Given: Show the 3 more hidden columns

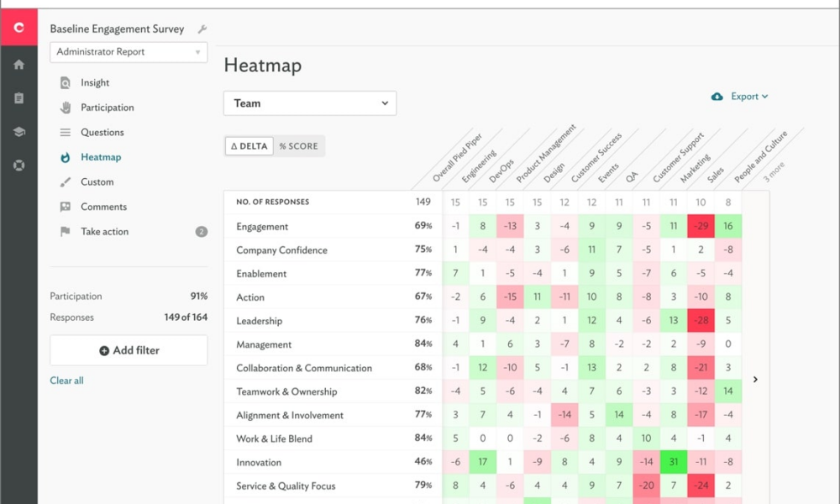Looking at the screenshot, I should (x=774, y=172).
